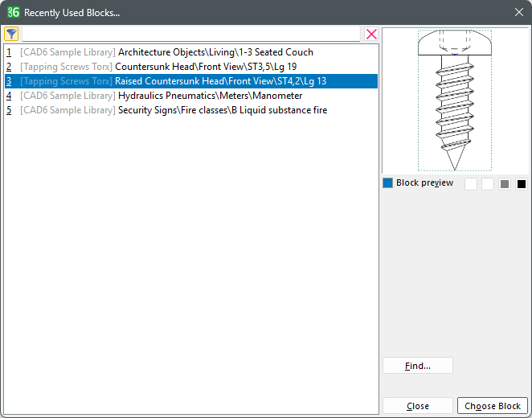Viewport: 532px width, 418px height.
Task: Close the Recently Used Blocks window
Action: point(518,12)
